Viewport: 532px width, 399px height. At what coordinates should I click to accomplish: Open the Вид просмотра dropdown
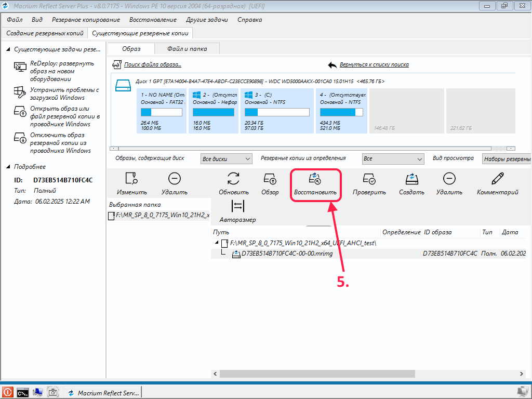507,159
